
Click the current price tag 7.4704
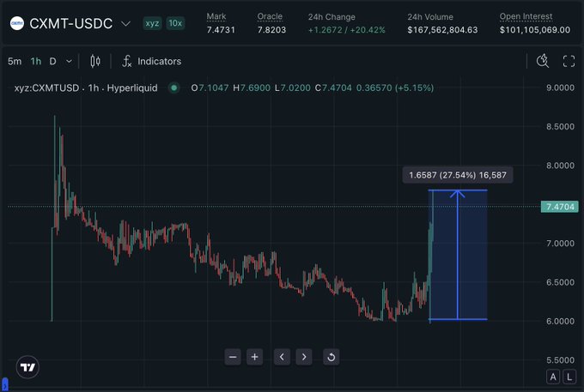pyautogui.click(x=560, y=207)
